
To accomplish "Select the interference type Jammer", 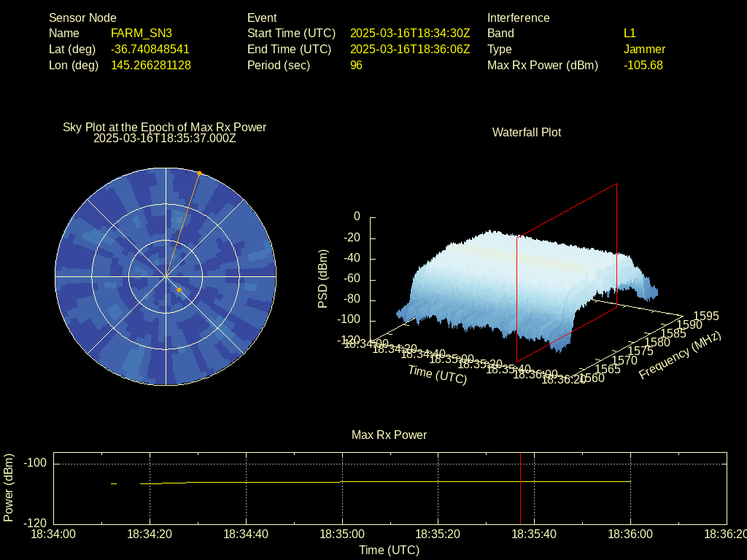I will 644,50.
